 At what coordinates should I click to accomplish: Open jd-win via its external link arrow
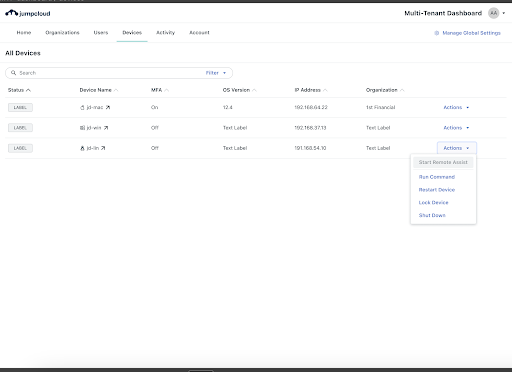(106, 128)
